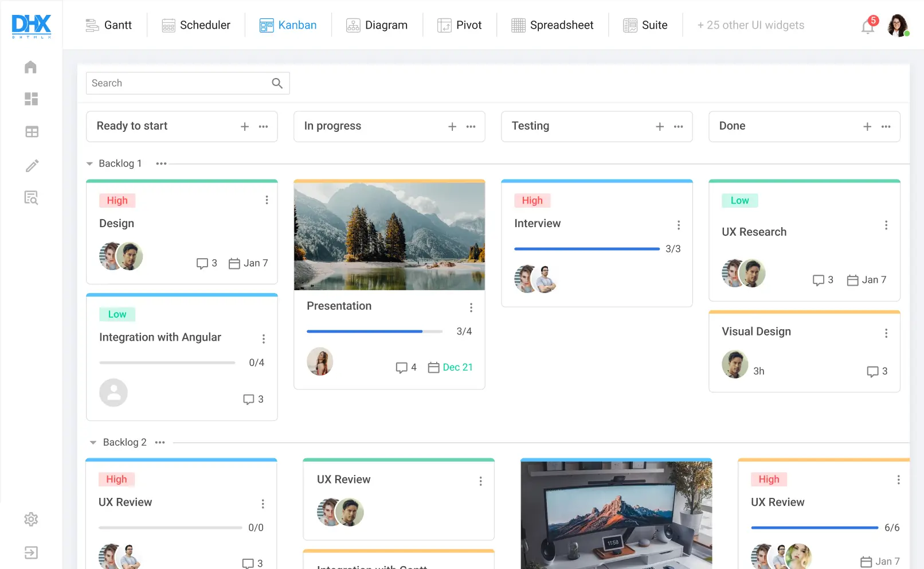Open the notifications bell icon
Viewport: 924px width, 569px height.
(x=868, y=26)
